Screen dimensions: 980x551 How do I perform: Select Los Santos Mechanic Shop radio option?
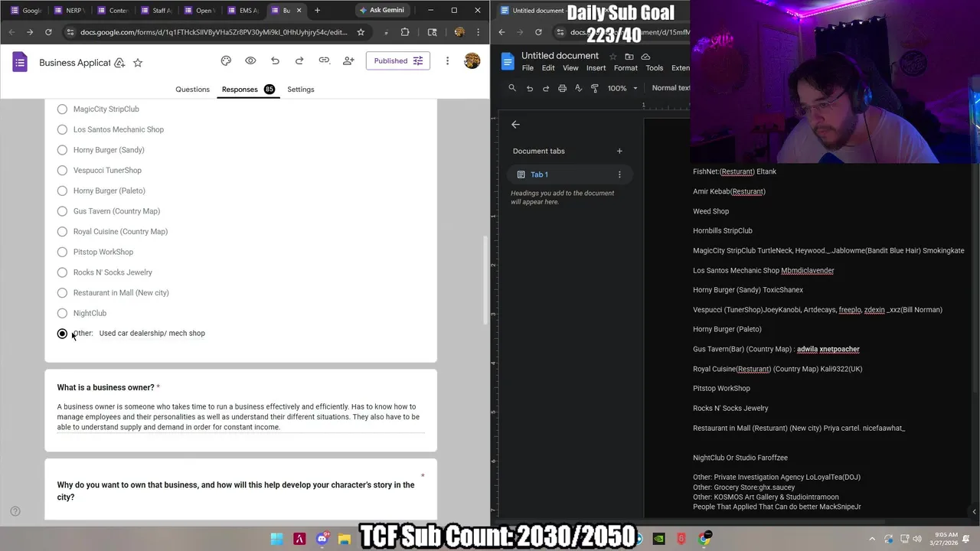click(x=62, y=129)
